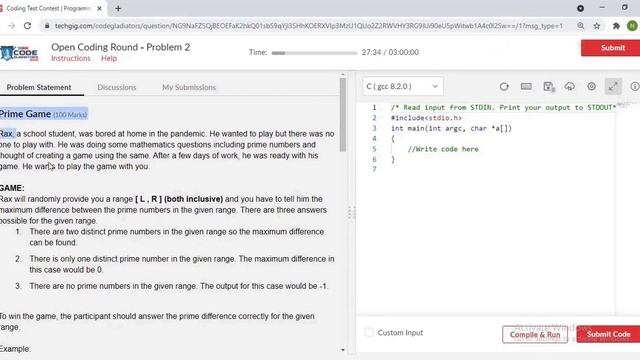Click the panel splitter handle between panes
Screen dimensions: 640x360
point(351,212)
